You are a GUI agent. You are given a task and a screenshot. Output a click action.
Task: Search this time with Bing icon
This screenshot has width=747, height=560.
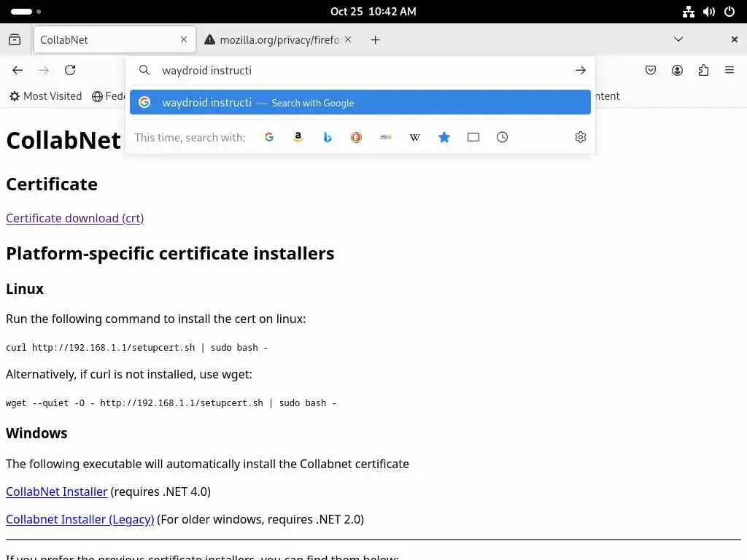[328, 137]
